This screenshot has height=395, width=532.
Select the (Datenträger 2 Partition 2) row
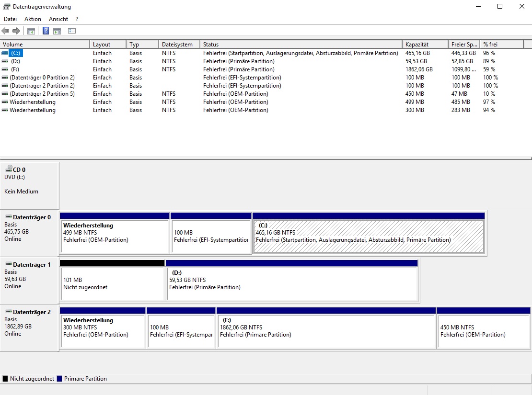(x=266, y=85)
